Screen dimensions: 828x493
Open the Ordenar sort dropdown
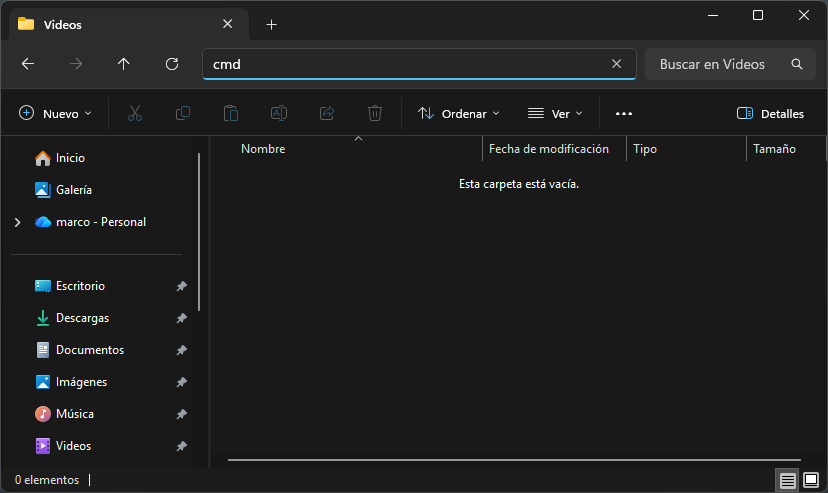coord(458,113)
